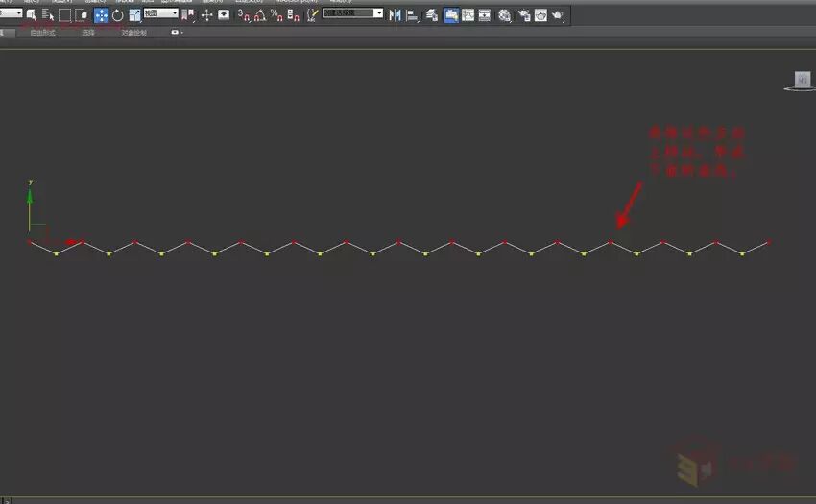Open named selection sets dropdown

tap(353, 13)
